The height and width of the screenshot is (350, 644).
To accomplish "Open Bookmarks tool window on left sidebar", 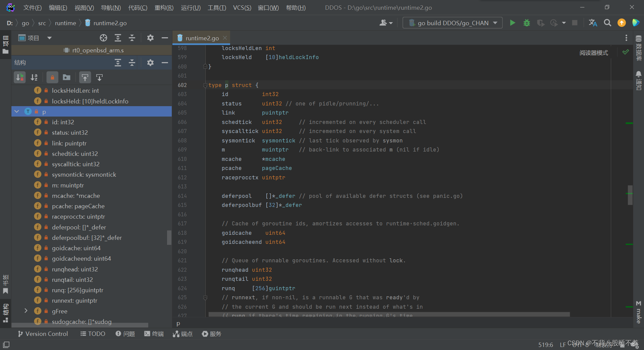I will tap(5, 284).
